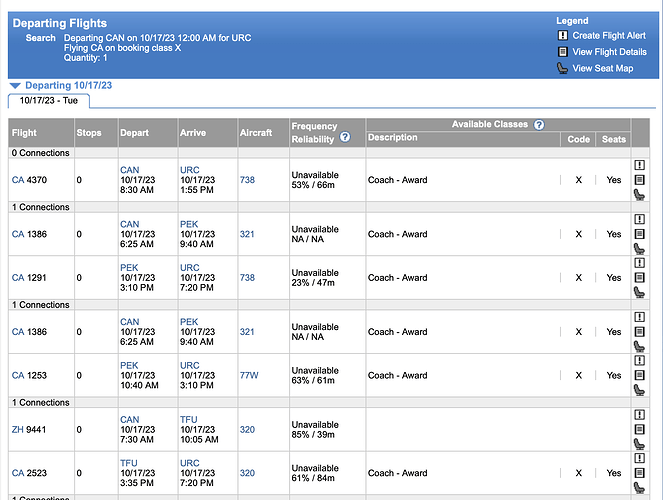Click PEK departure airport in CA 1291 row
The image size is (663, 500).
tap(129, 268)
